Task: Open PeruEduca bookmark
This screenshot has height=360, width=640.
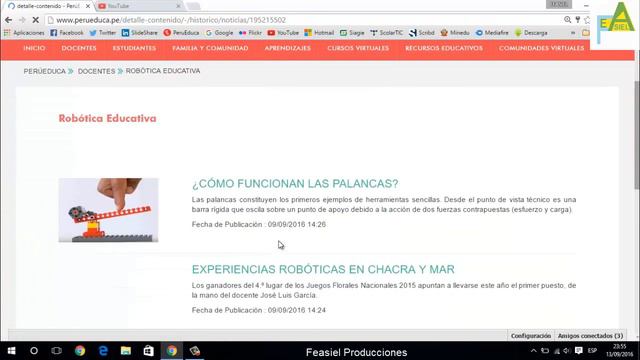Action: (x=181, y=33)
